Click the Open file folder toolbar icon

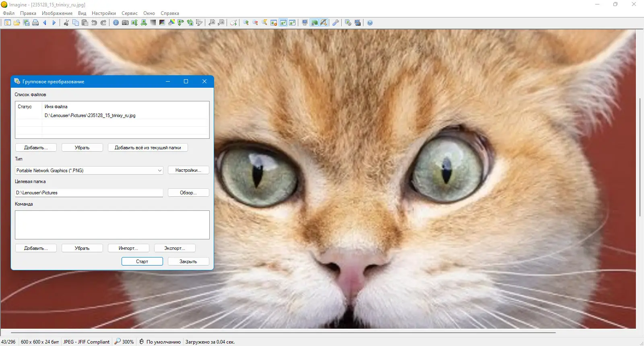point(17,23)
